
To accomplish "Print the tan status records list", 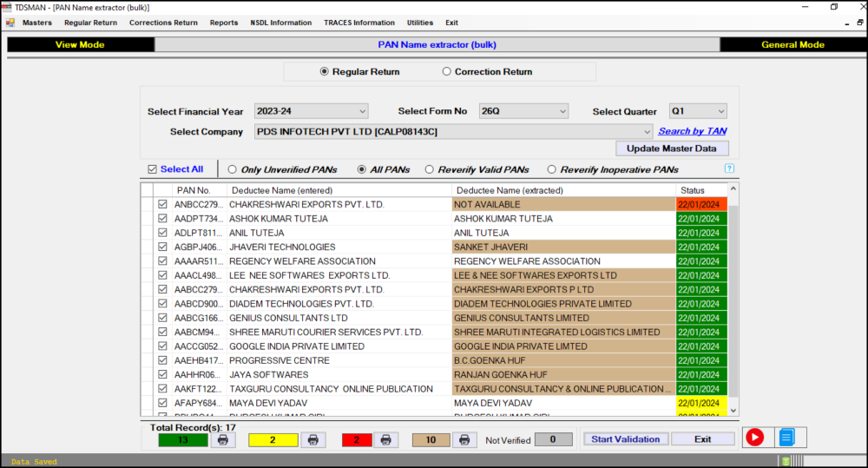I will pos(464,440).
